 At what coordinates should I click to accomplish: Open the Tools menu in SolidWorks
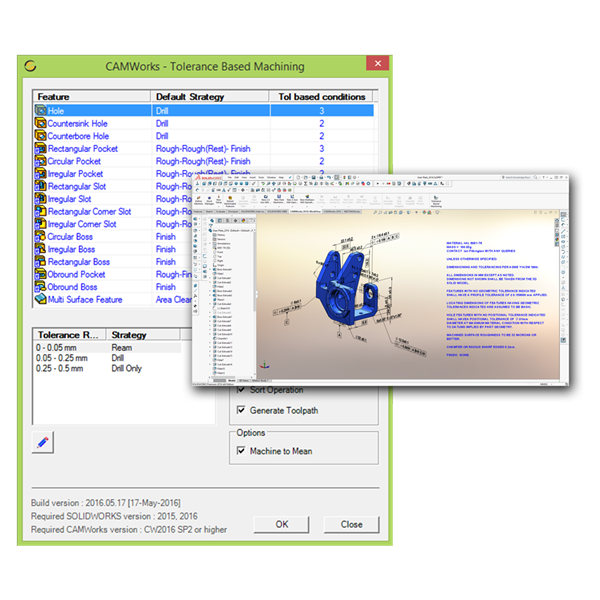tap(261, 178)
